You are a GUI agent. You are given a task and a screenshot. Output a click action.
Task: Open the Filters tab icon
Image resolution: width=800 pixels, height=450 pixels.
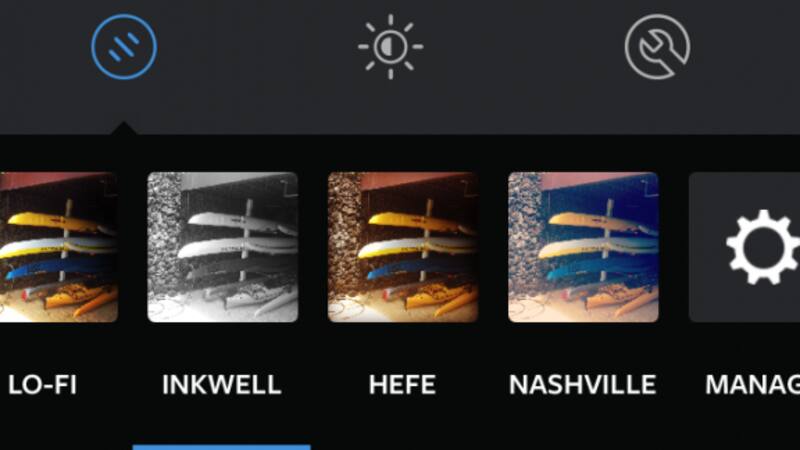(124, 46)
